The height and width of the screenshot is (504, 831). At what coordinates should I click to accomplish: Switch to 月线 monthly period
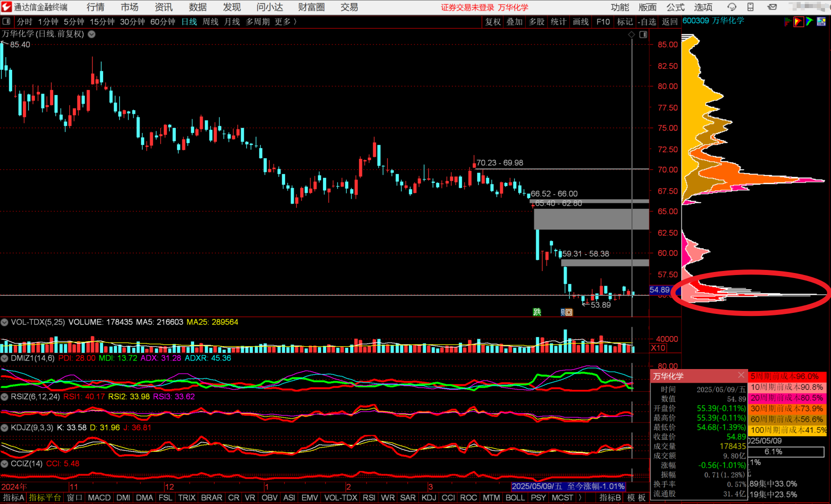coord(232,22)
